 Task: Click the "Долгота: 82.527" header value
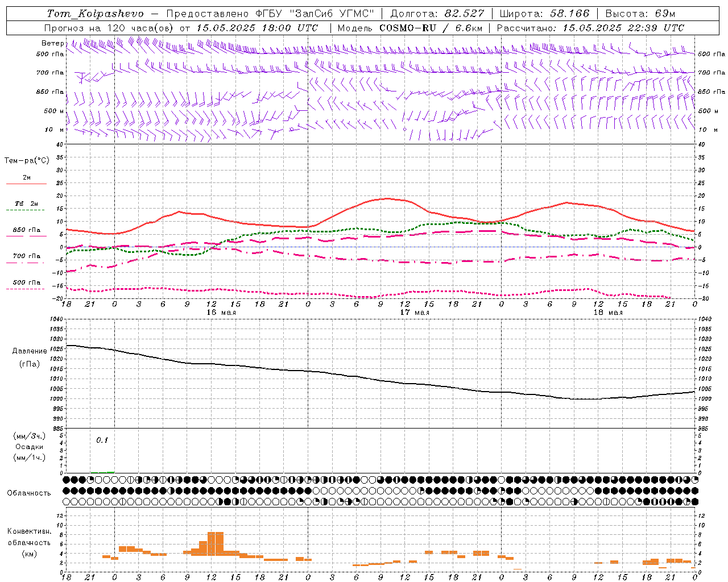point(437,14)
